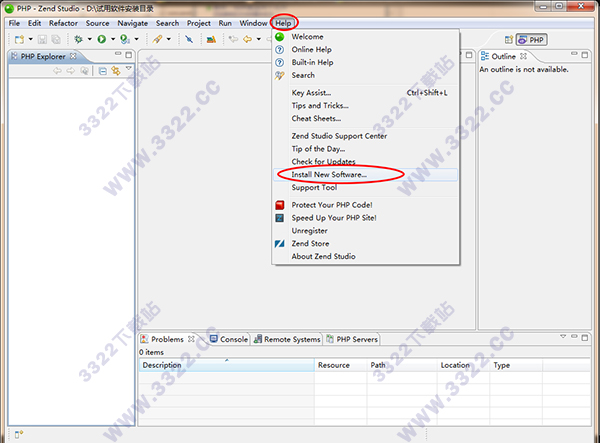
Task: Click the blue pin toolbar icon
Action: pyautogui.click(x=189, y=39)
